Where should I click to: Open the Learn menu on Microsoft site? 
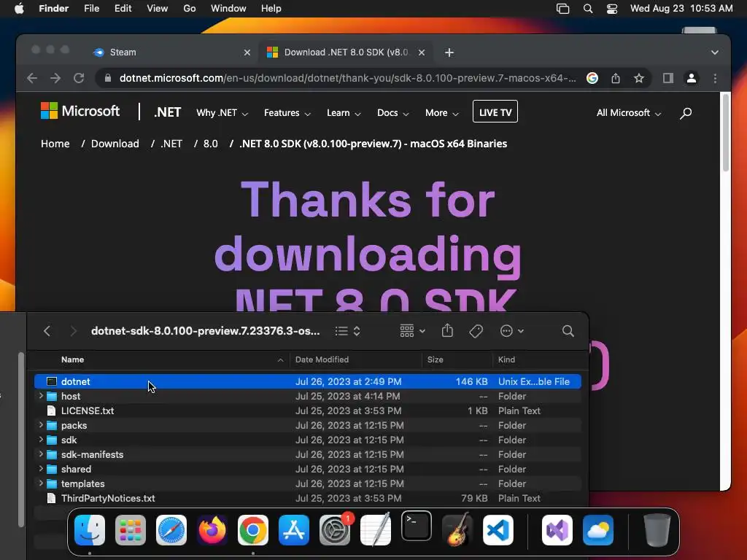point(344,113)
